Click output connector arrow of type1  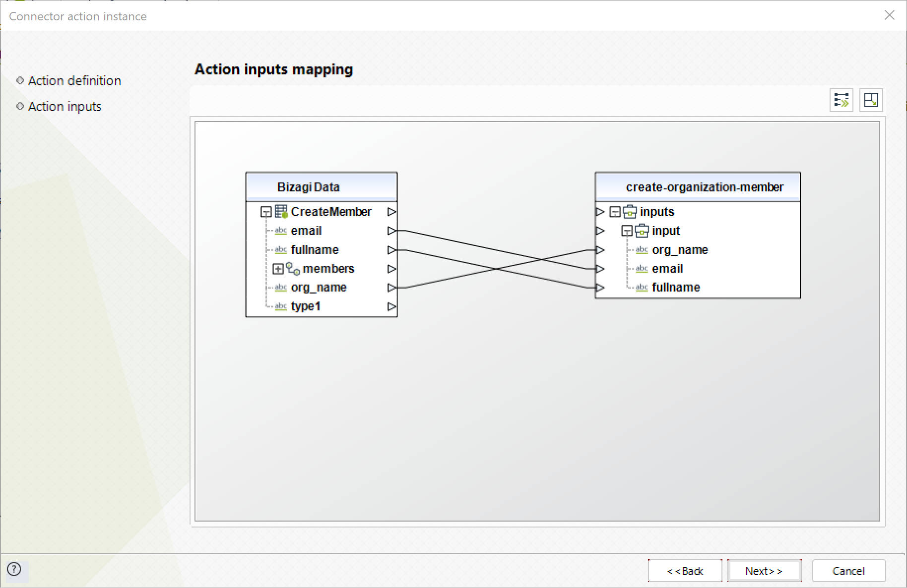(x=391, y=306)
